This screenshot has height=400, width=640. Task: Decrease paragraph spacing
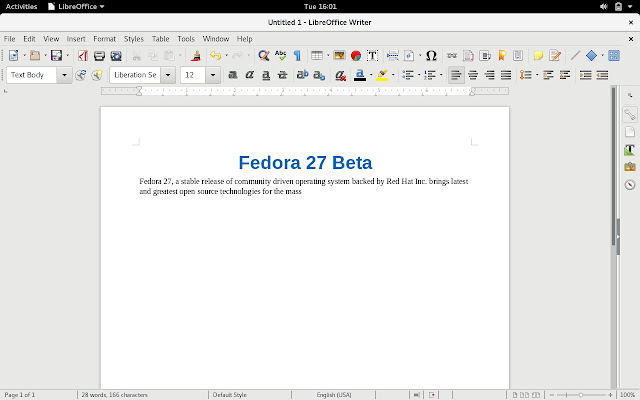pyautogui.click(x=565, y=75)
